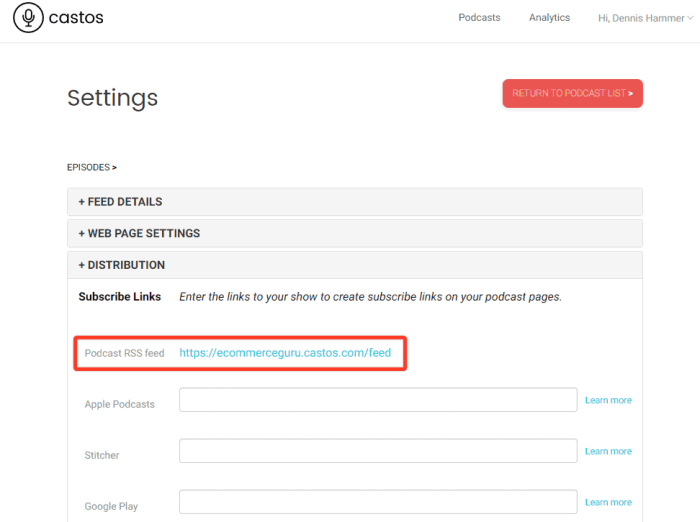Click the castos wordmark text

coord(76,18)
